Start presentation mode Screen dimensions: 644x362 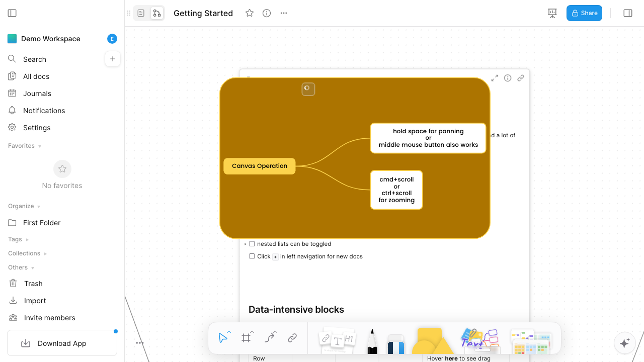click(552, 13)
